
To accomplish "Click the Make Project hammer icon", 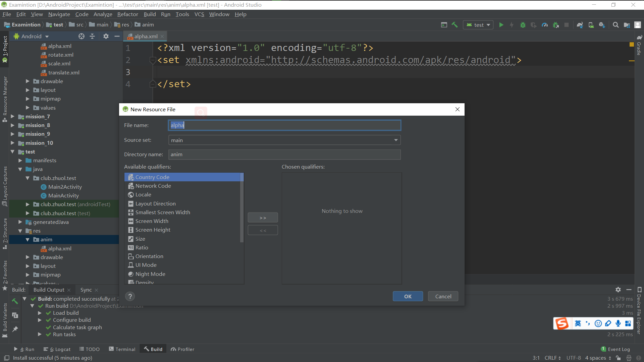I will pyautogui.click(x=455, y=25).
